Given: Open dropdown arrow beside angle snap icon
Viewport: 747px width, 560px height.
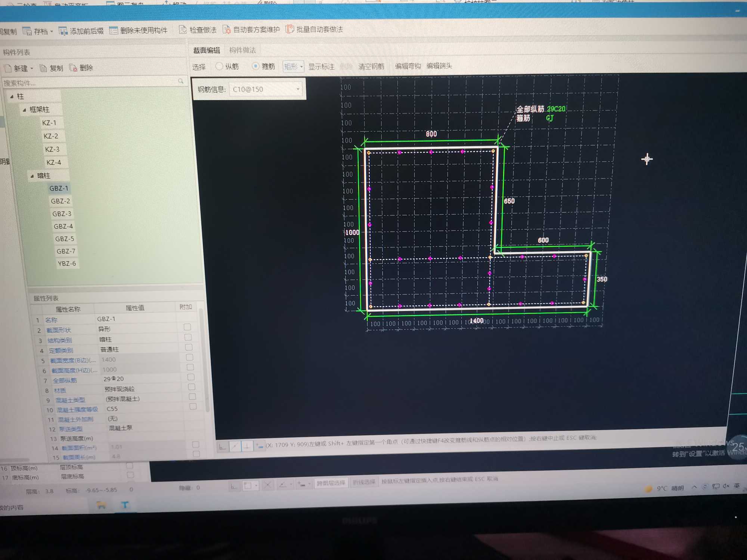Looking at the screenshot, I should tap(291, 485).
